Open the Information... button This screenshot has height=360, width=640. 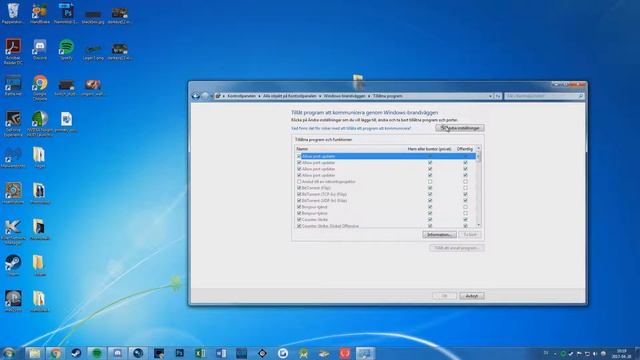(439, 235)
